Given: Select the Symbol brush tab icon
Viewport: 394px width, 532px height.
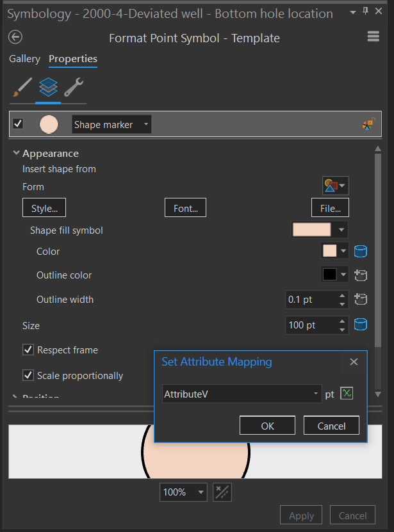Looking at the screenshot, I should tap(22, 87).
